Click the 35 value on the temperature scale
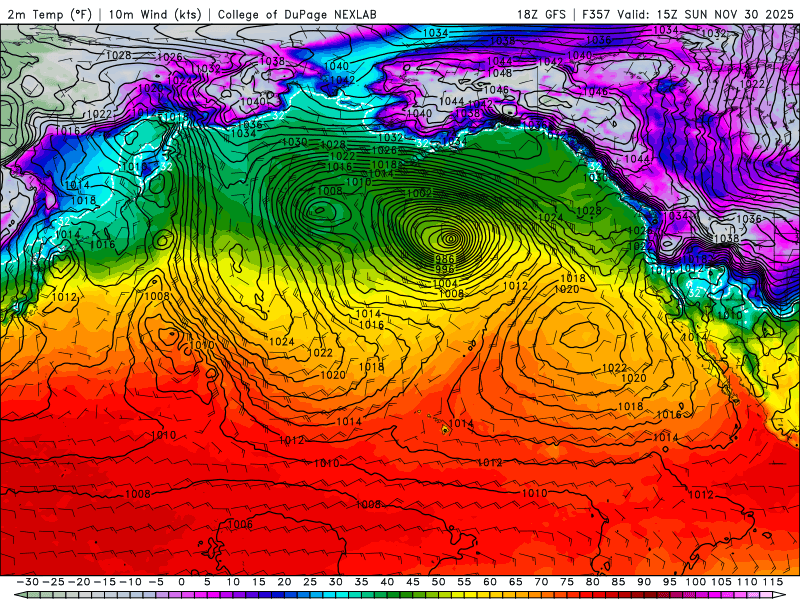Image resolution: width=800 pixels, height=600 pixels. pos(361,582)
